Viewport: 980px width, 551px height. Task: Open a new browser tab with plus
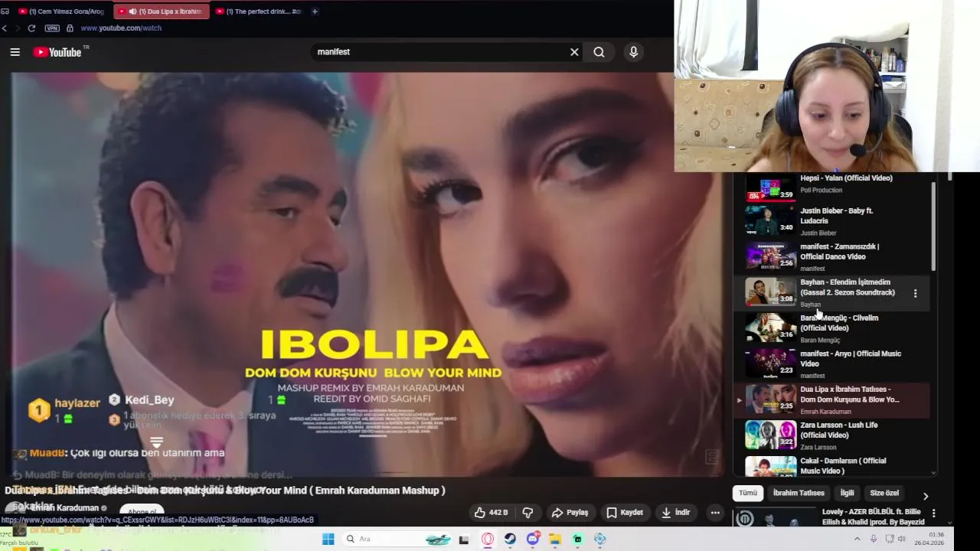coord(315,11)
